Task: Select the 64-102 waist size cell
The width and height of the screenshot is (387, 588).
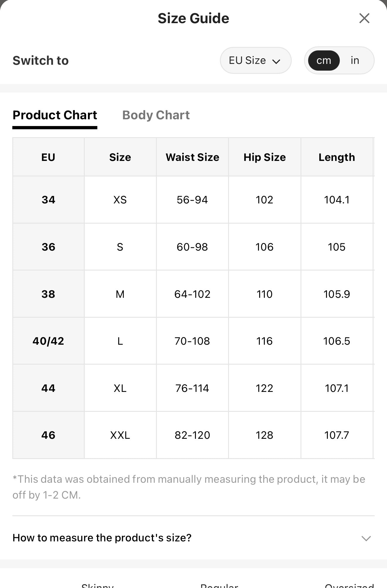Action: click(x=192, y=294)
